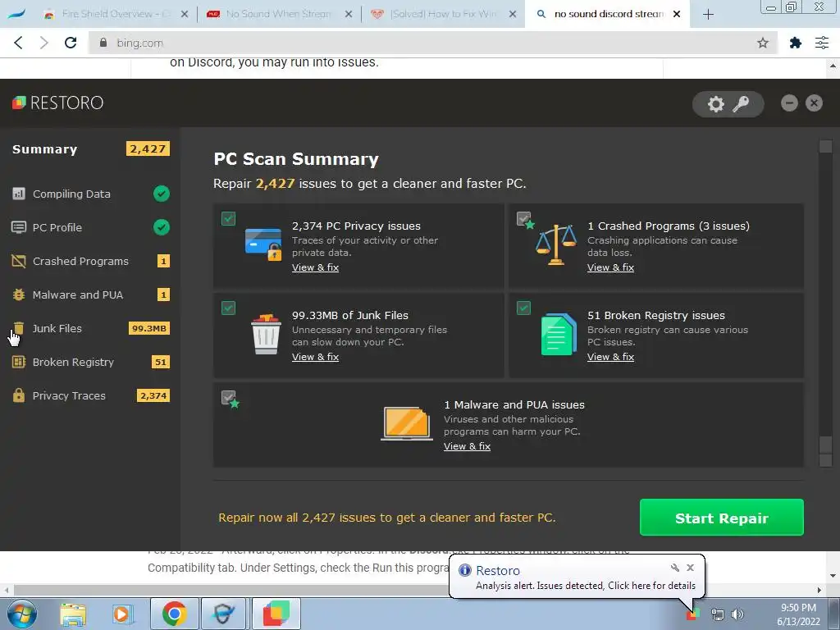Image resolution: width=840 pixels, height=630 pixels.
Task: Click the laptop malware icon
Action: click(x=407, y=423)
